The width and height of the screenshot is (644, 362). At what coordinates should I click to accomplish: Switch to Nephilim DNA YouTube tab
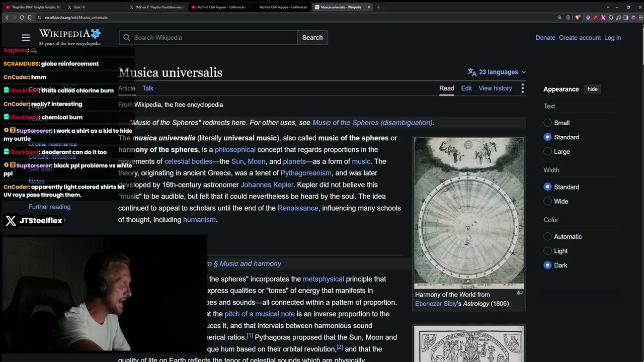tap(33, 7)
